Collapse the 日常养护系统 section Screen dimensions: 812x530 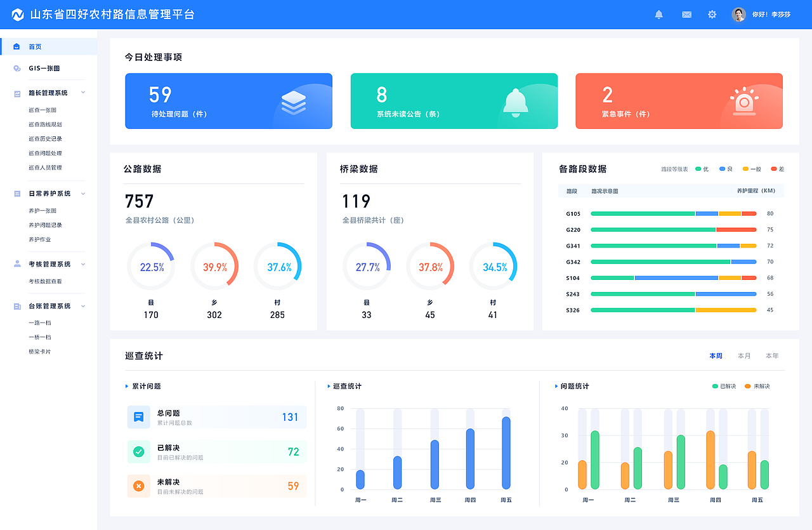point(82,193)
